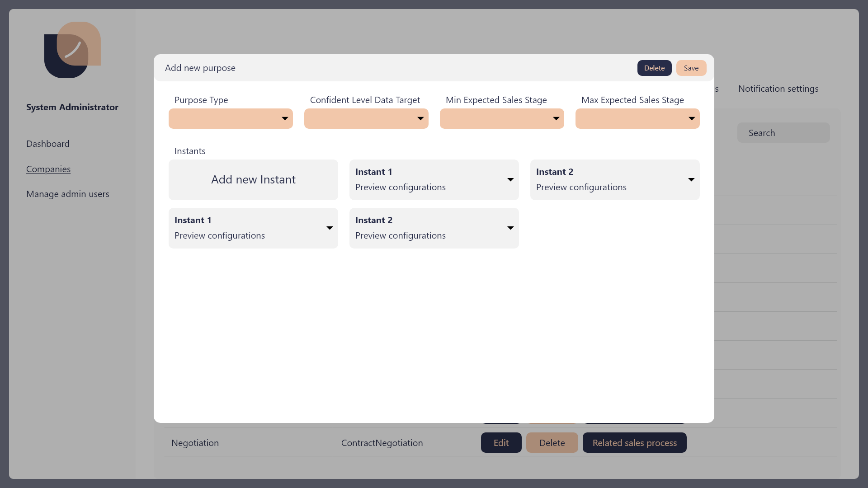Screen dimensions: 868x488
Task: Open the Min Expected Sales Stage dropdown
Action: coord(502,118)
